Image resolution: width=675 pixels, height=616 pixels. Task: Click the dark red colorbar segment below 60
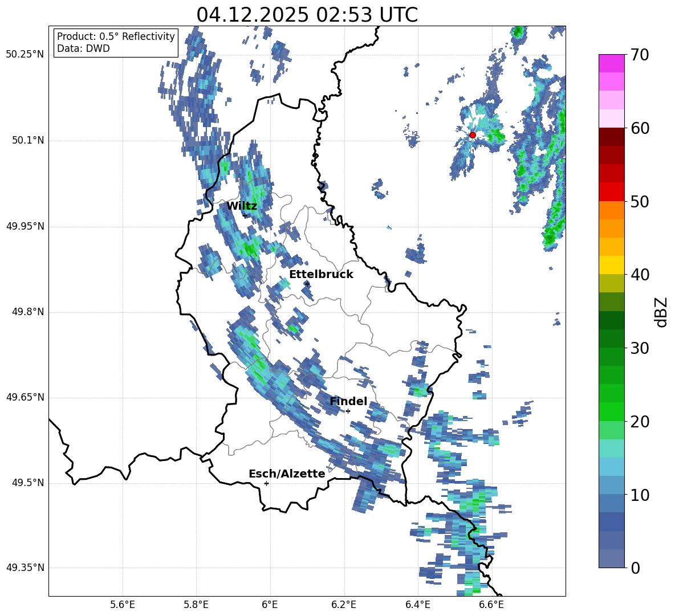coord(611,137)
